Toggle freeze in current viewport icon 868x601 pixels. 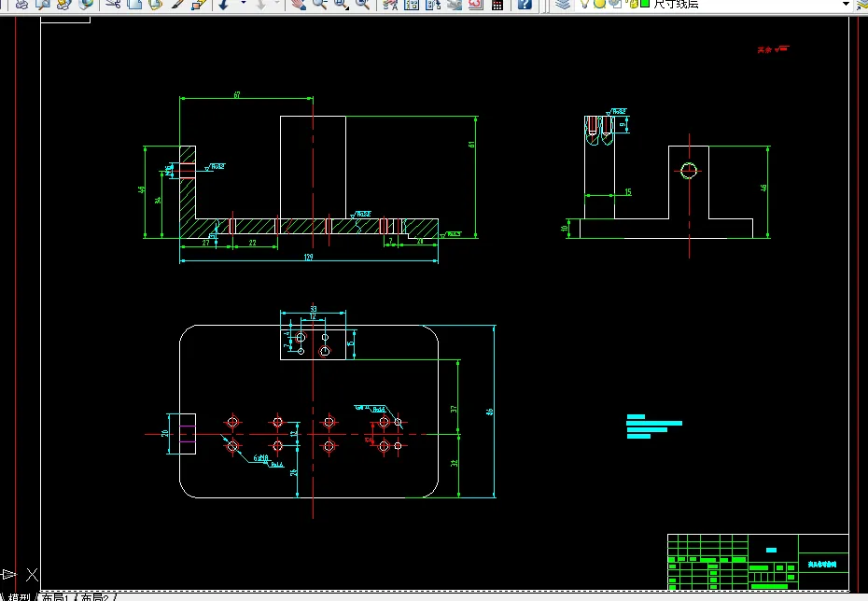614,4
